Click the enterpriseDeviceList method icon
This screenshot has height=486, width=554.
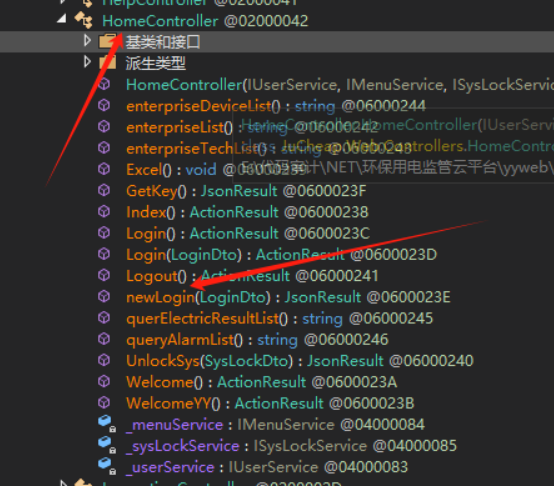pyautogui.click(x=104, y=105)
